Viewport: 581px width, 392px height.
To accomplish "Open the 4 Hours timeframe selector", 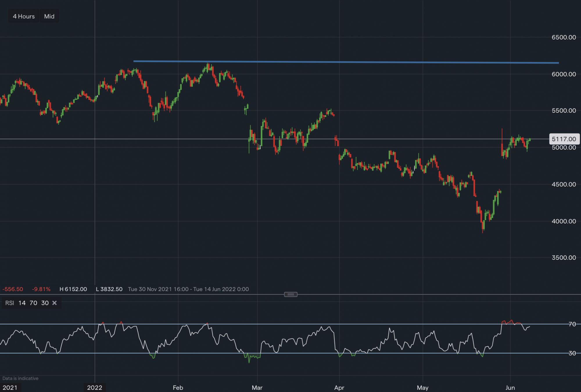I will click(x=23, y=16).
